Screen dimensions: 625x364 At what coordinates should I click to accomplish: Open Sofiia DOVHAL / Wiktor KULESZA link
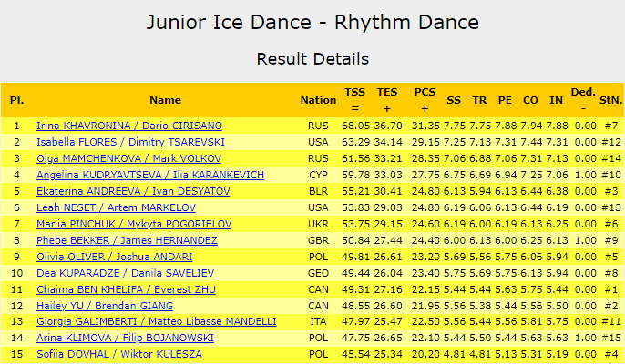point(118,355)
